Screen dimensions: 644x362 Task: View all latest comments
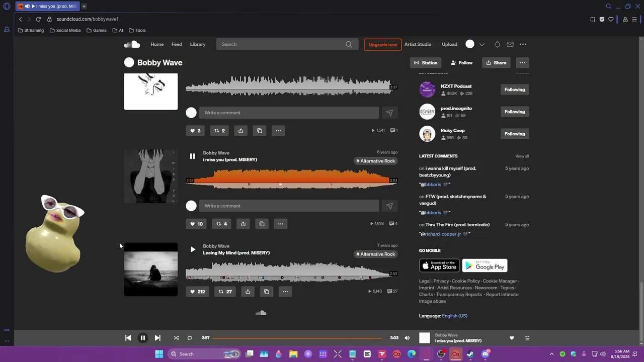click(522, 156)
